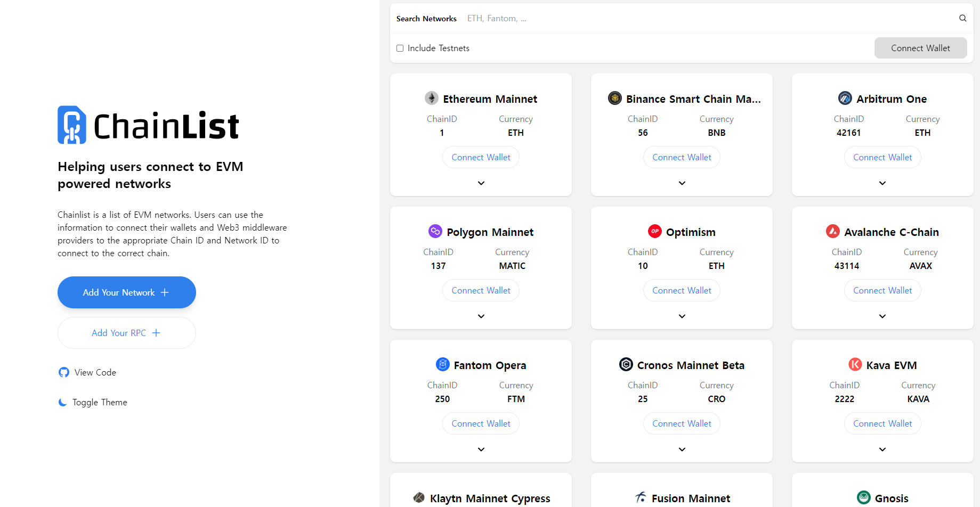Click the BNB currency value
This screenshot has height=507, width=980.
716,133
